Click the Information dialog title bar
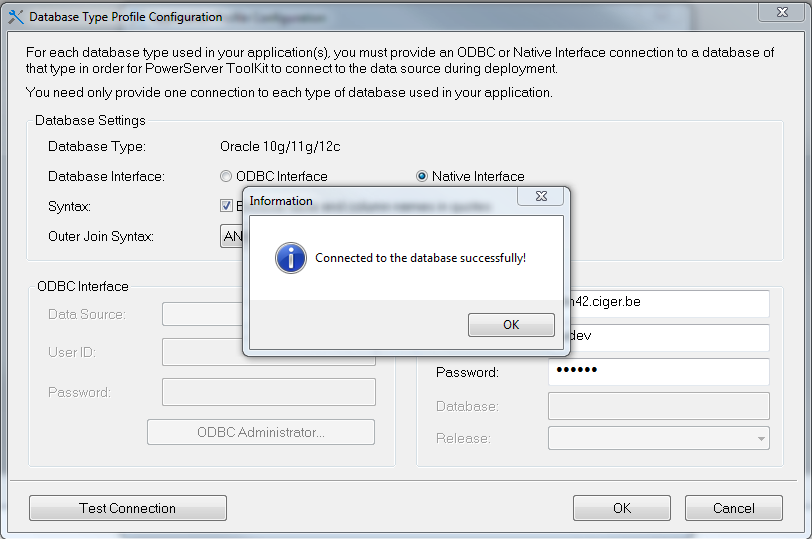Viewport: 812px width, 539px height. pyautogui.click(x=380, y=200)
